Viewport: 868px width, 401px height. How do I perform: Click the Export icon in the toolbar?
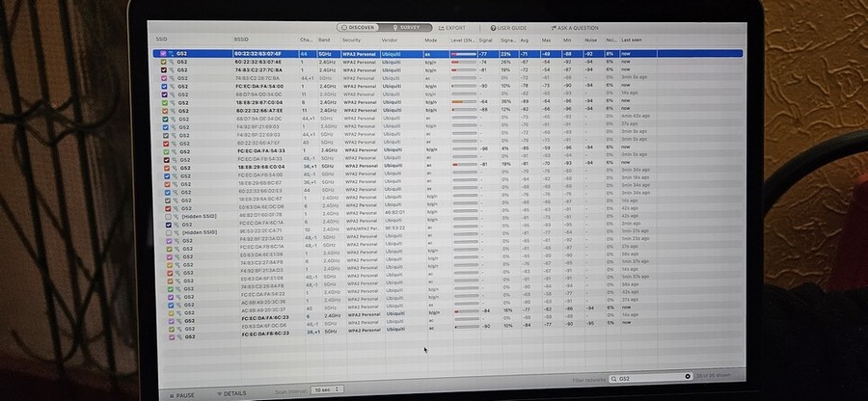point(443,28)
